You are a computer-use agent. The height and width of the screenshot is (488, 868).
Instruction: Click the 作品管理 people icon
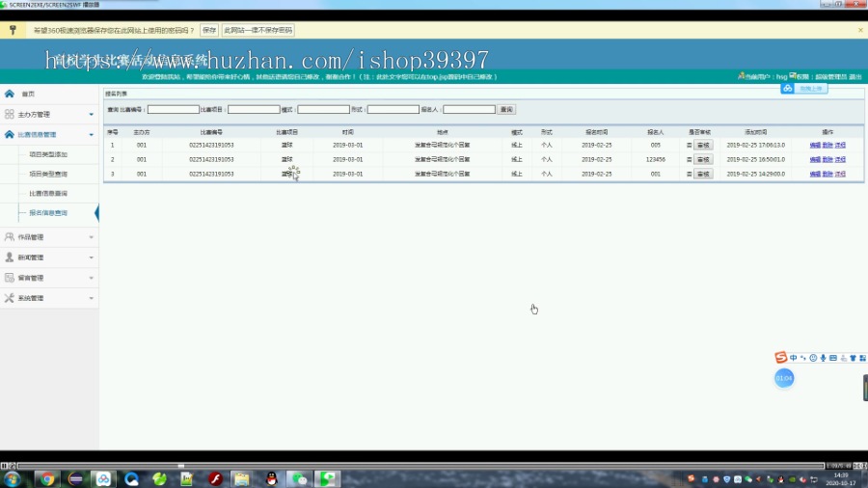pos(10,237)
